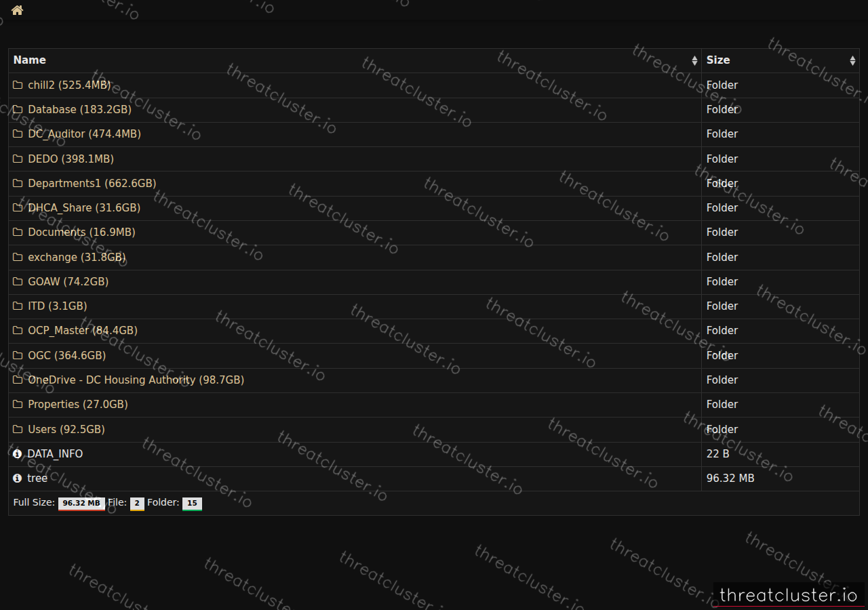Open the OCP_Master (84.4GB) folder
Image resolution: width=868 pixels, height=610 pixels.
83,331
